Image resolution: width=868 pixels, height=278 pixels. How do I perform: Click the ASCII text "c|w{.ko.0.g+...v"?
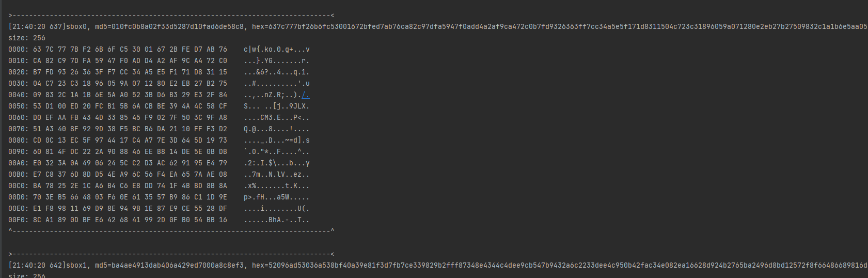point(276,50)
